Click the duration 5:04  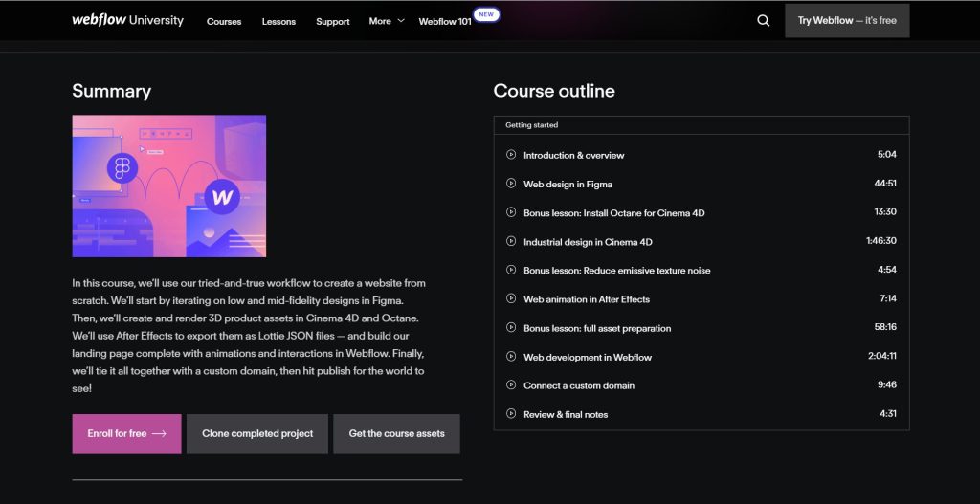point(887,154)
